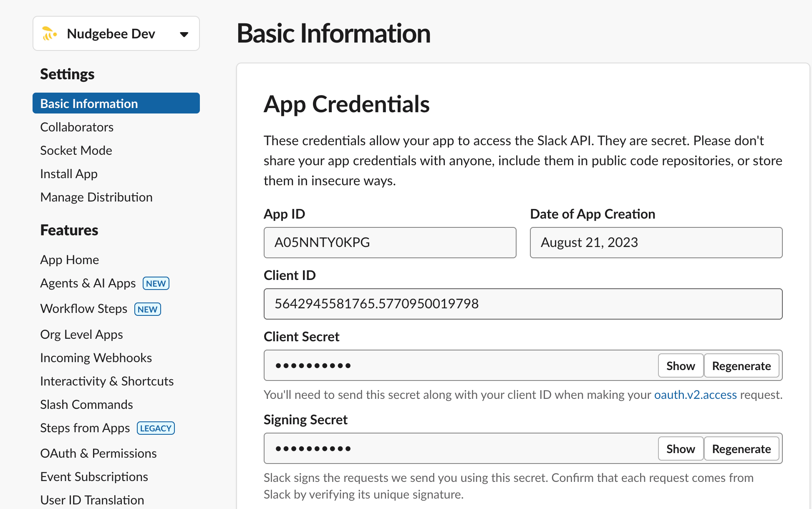The height and width of the screenshot is (509, 812).
Task: Click the App ID field
Action: [390, 242]
